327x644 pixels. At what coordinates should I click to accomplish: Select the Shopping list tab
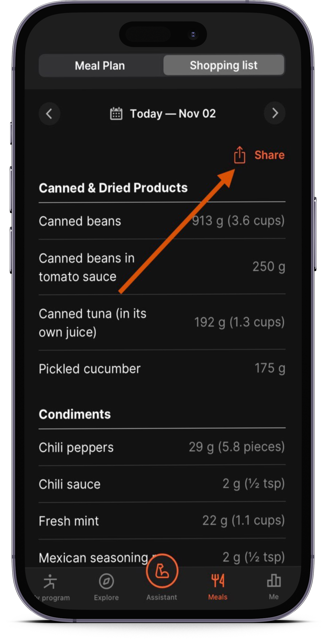pos(224,65)
